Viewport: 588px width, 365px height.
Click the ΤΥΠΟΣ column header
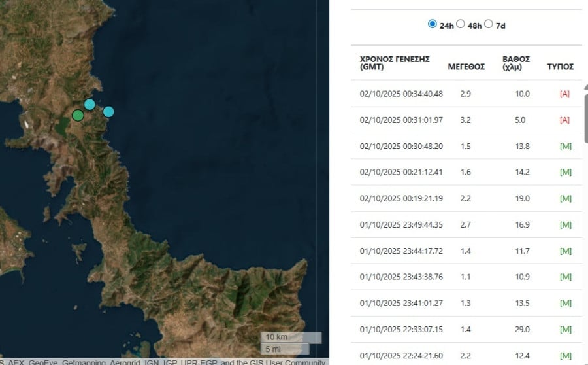[x=560, y=67]
